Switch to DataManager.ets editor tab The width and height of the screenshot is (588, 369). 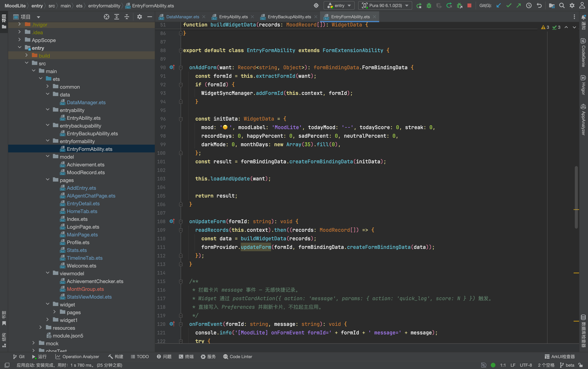182,17
